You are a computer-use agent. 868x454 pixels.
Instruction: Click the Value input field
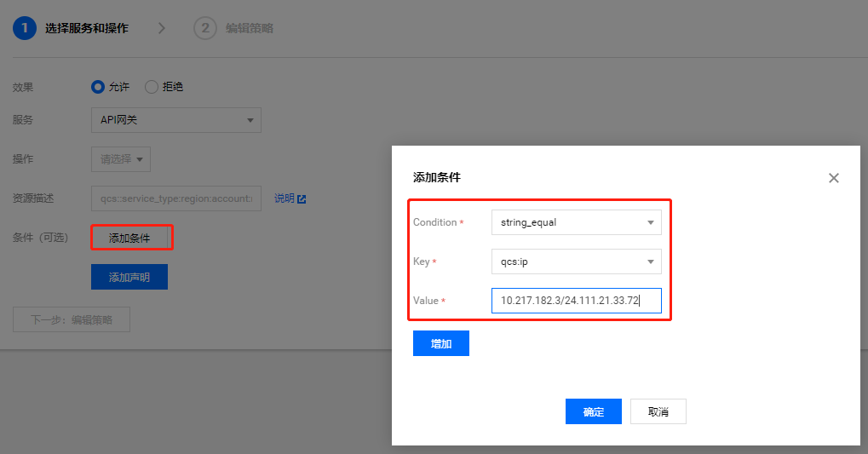pos(576,301)
